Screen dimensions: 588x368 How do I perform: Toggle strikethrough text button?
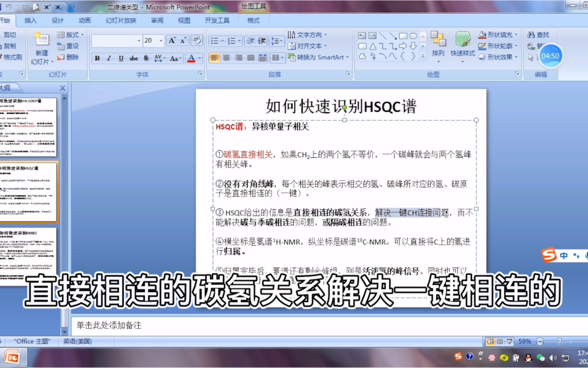coord(133,58)
